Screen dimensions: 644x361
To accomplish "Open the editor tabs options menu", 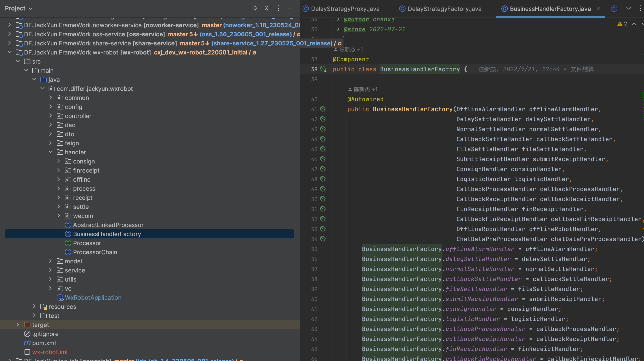I will click(x=640, y=8).
